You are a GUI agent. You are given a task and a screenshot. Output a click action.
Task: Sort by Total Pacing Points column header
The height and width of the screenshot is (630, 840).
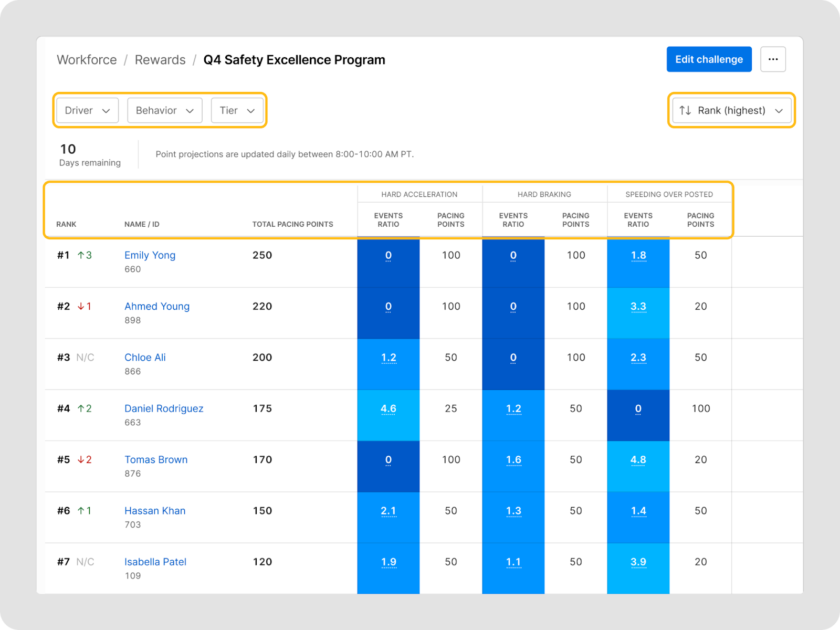292,224
